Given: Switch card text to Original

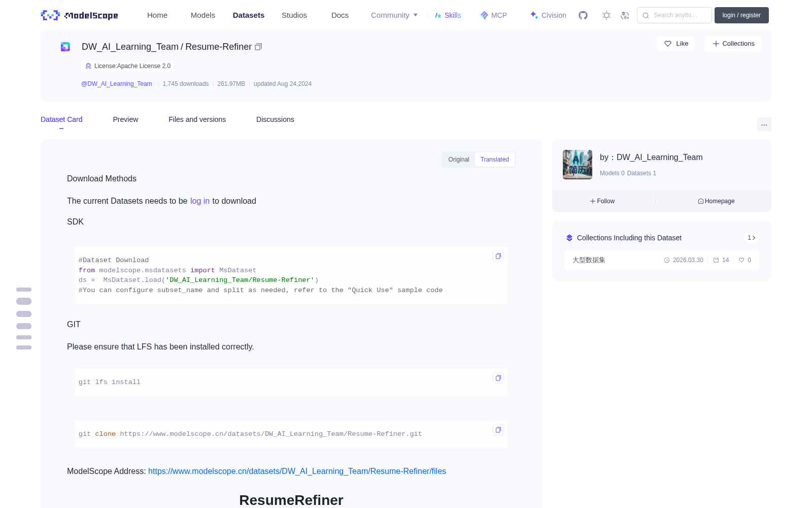Looking at the screenshot, I should coord(459,160).
